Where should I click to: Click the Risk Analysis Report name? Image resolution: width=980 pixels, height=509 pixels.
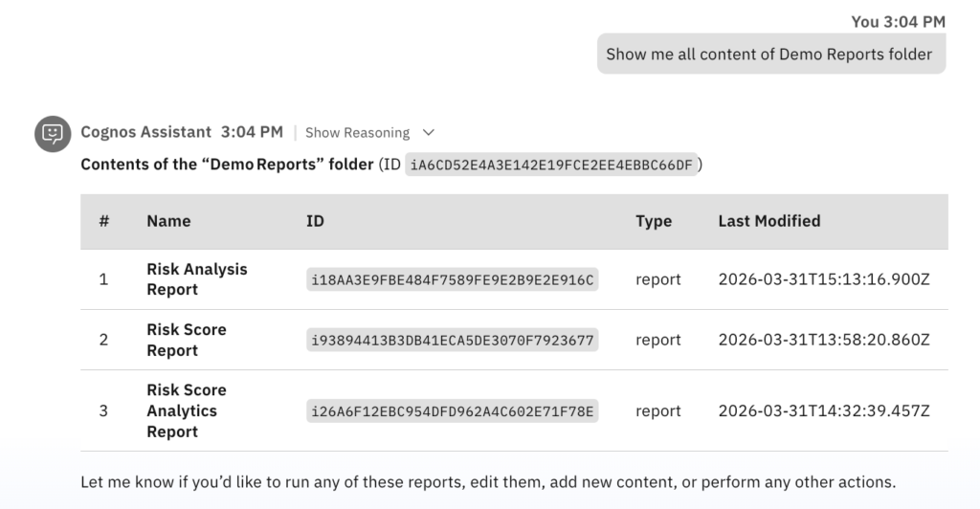point(196,279)
